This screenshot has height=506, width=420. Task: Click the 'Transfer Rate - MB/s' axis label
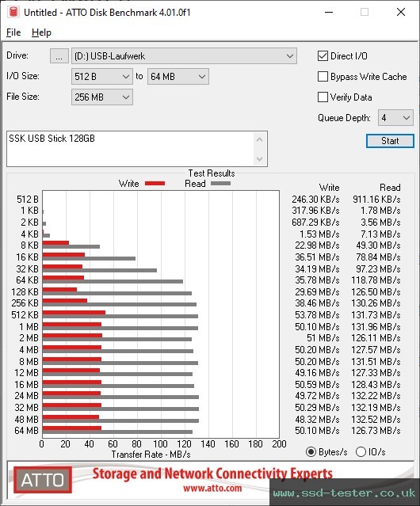(x=151, y=455)
